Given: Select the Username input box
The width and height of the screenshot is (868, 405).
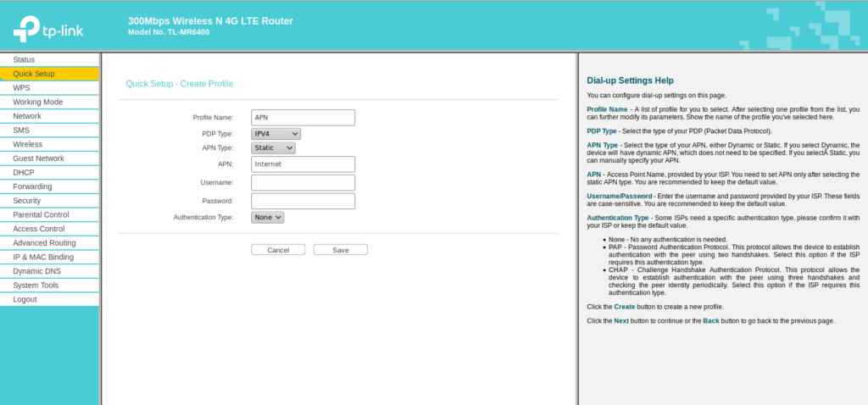Looking at the screenshot, I should (x=303, y=182).
